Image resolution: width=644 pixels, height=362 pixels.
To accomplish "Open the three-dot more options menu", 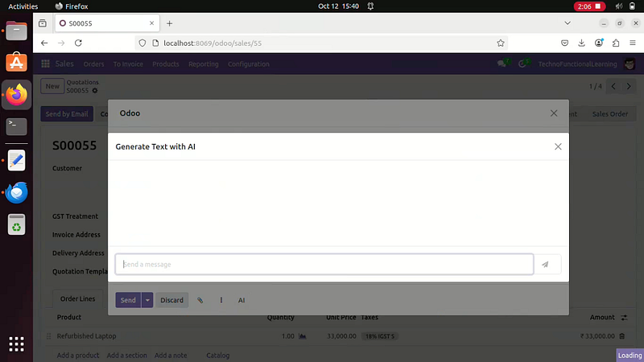I will point(221,300).
